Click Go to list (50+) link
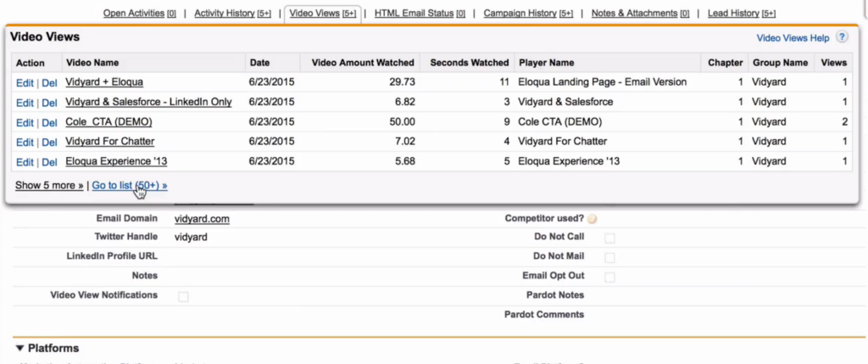This screenshot has height=364, width=868. (x=130, y=185)
